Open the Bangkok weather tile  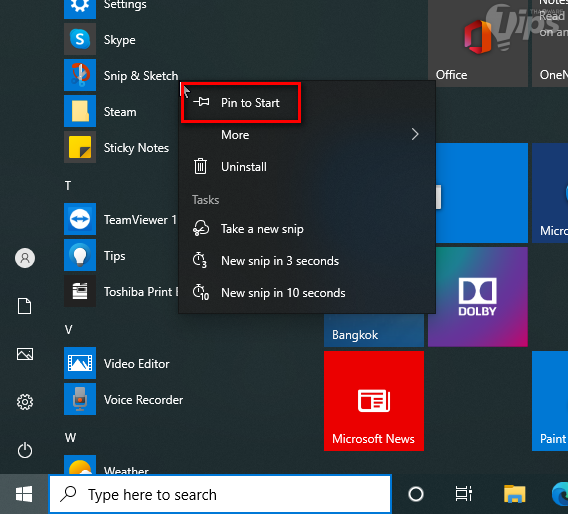374,331
